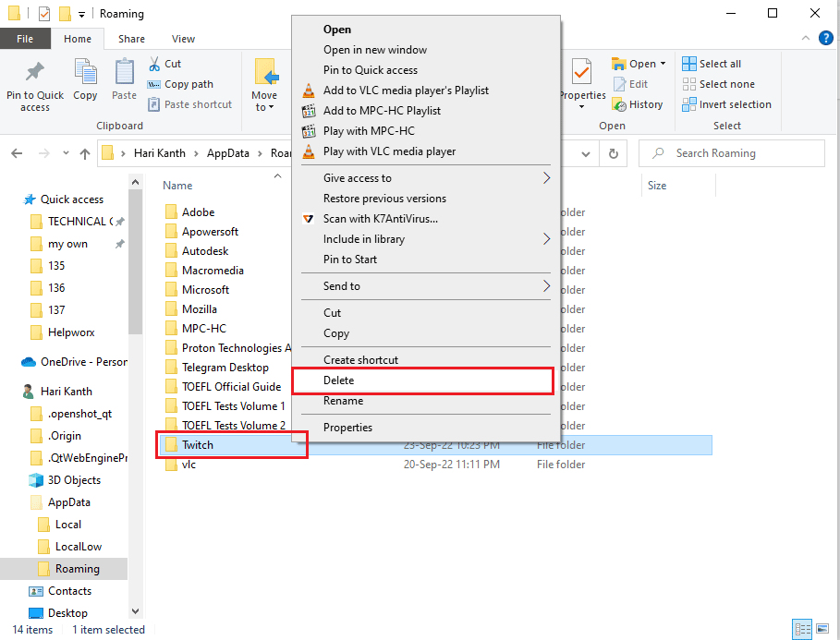Open Contacts in navigation pane
Image resolution: width=840 pixels, height=640 pixels.
pos(69,591)
